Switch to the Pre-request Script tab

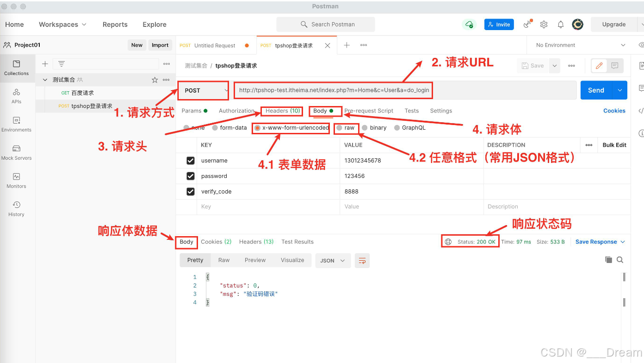tap(369, 111)
